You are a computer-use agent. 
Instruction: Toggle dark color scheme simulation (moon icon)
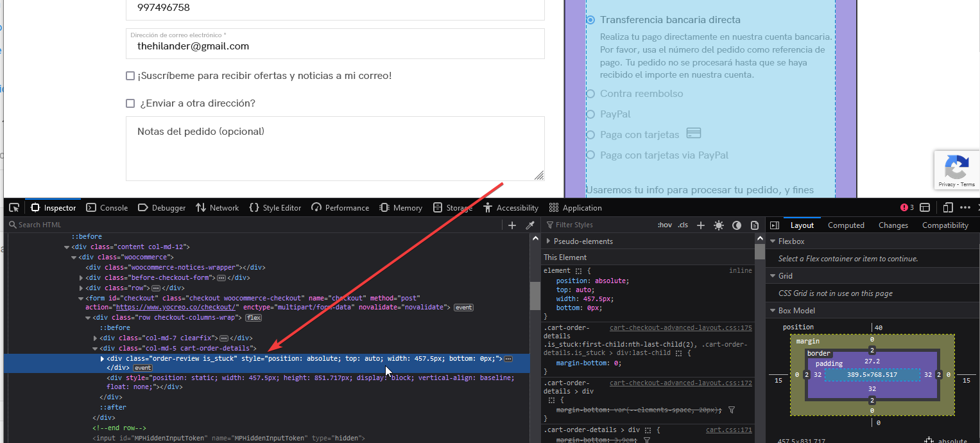tap(737, 225)
